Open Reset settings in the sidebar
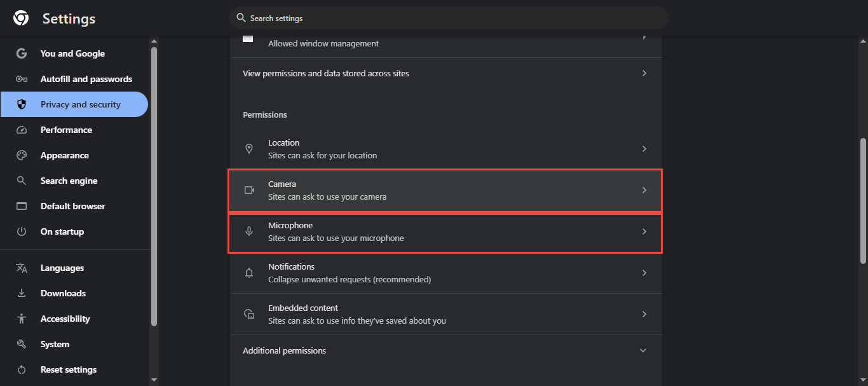 point(69,369)
